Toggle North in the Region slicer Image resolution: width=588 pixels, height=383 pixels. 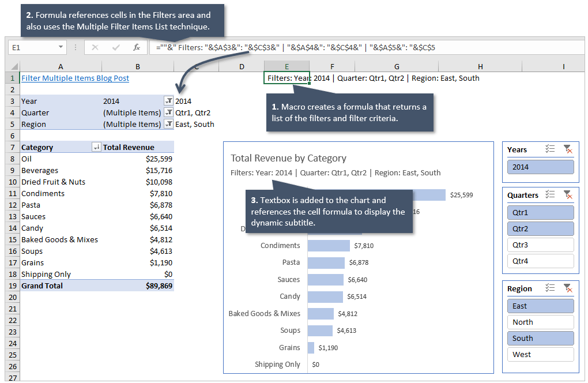pyautogui.click(x=540, y=322)
